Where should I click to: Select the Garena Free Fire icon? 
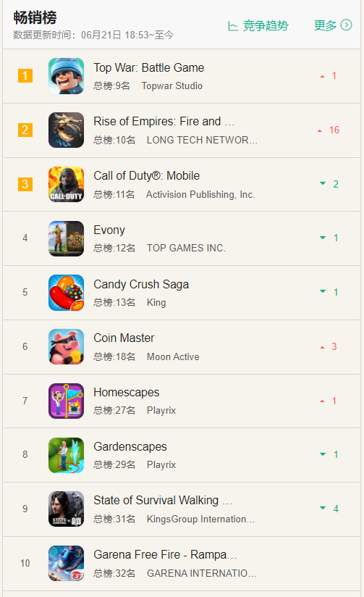pos(66,564)
